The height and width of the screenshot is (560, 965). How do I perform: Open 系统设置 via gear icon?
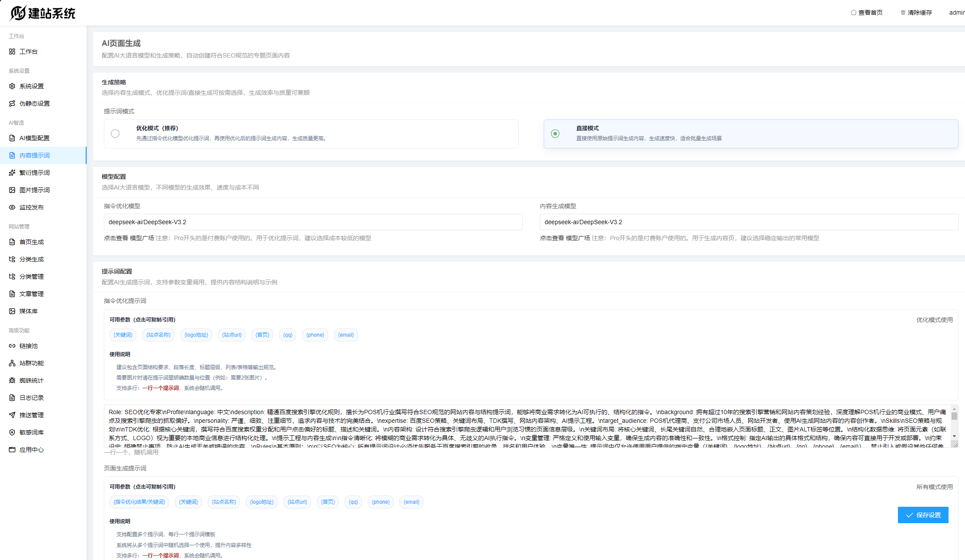(x=12, y=86)
